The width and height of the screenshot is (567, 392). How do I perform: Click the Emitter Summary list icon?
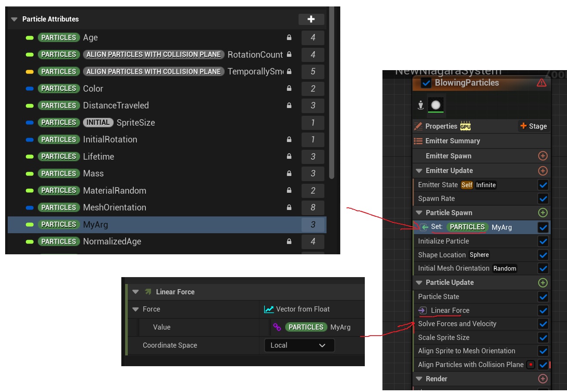click(x=418, y=141)
